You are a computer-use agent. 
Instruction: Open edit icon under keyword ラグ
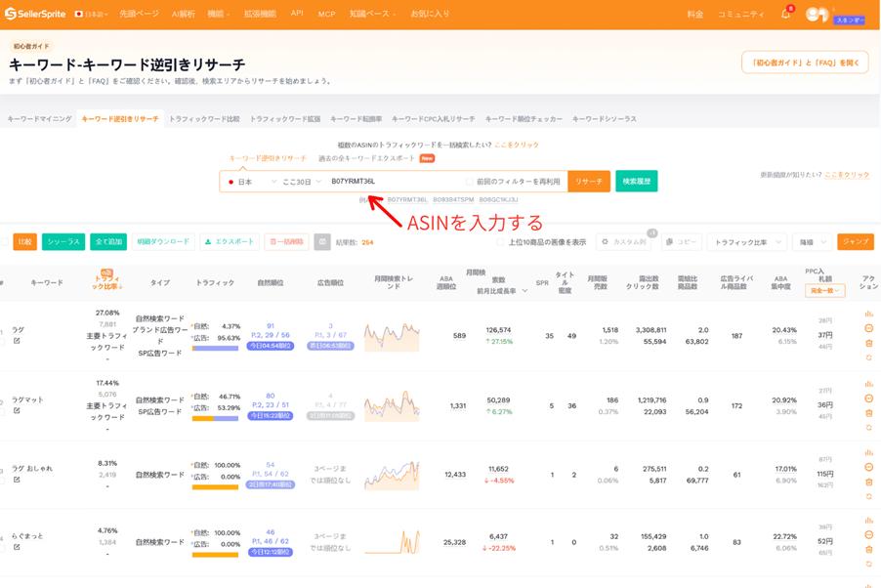pos(17,341)
